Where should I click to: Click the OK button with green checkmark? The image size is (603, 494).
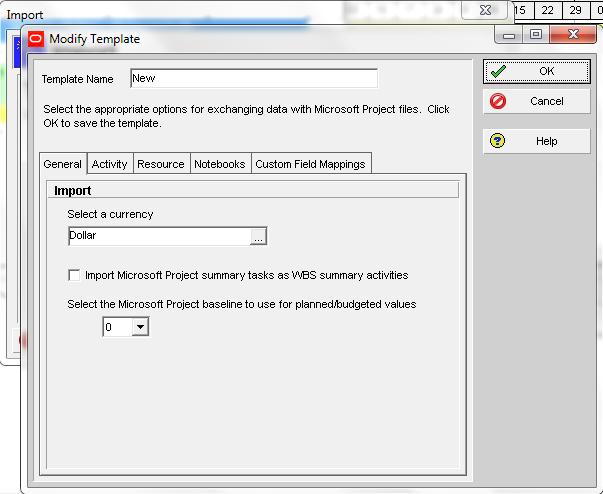click(x=536, y=71)
